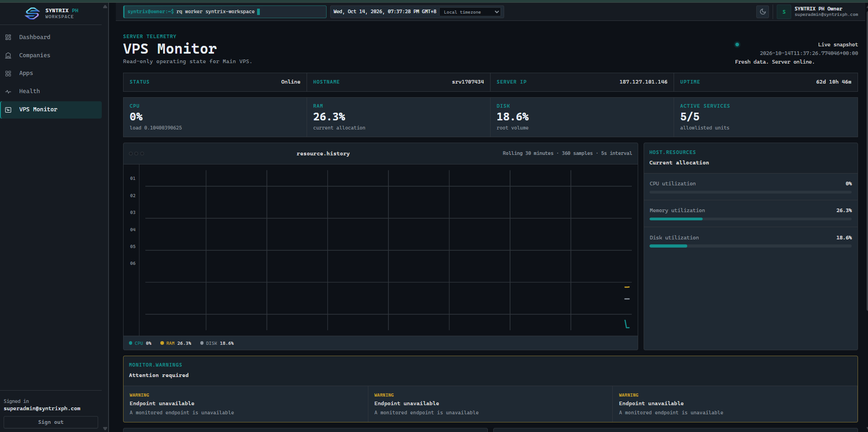Click the Health pulse icon
This screenshot has height=432, width=868.
coord(8,91)
